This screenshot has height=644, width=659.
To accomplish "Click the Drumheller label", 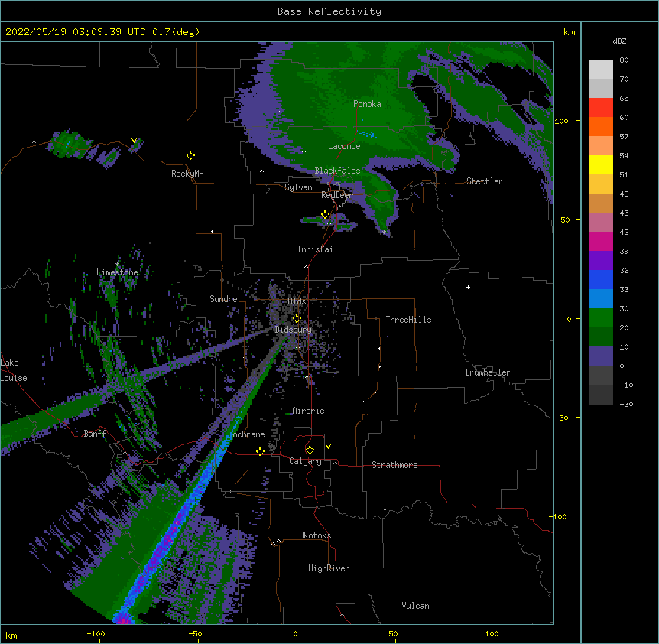I will 488,372.
